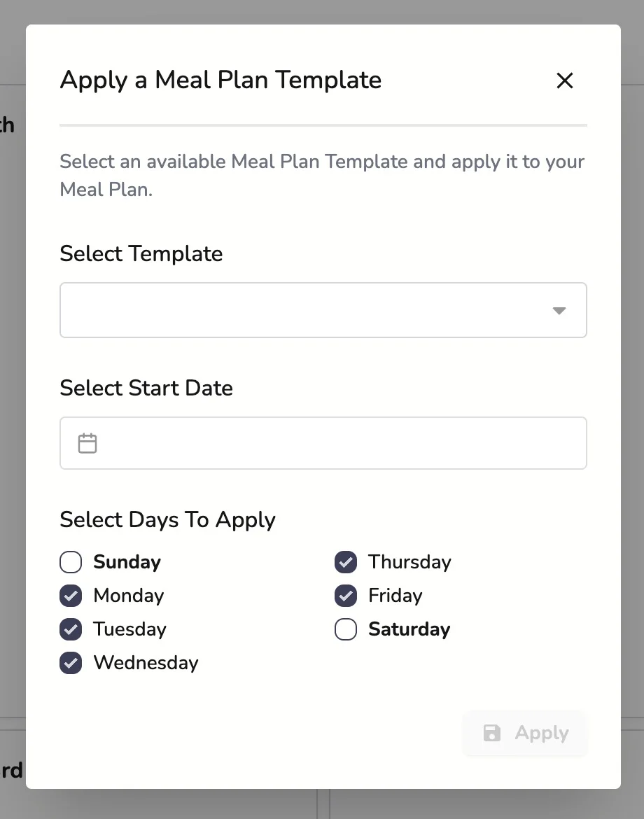Click the Monday label text
This screenshot has height=819, width=644.
pos(128,596)
